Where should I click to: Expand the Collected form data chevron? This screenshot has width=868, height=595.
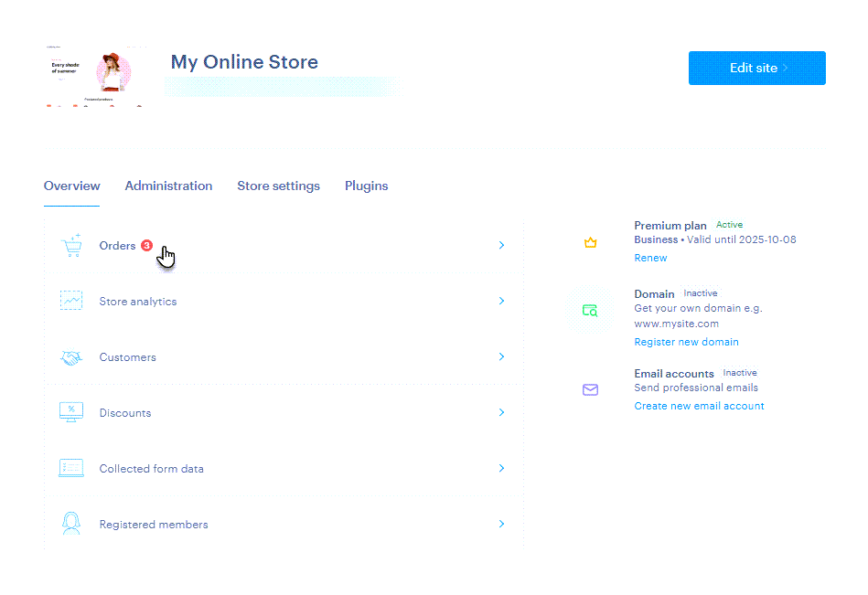501,468
